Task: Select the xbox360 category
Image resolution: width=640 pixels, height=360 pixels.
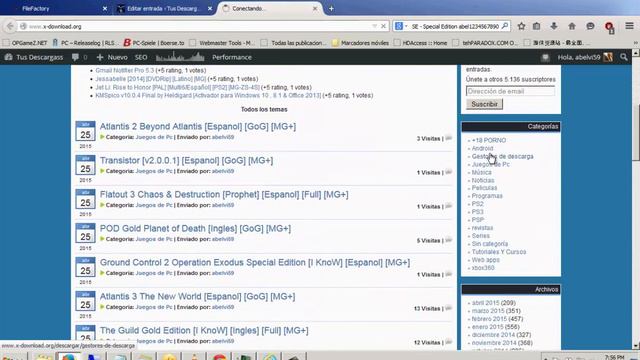Action: [x=483, y=268]
